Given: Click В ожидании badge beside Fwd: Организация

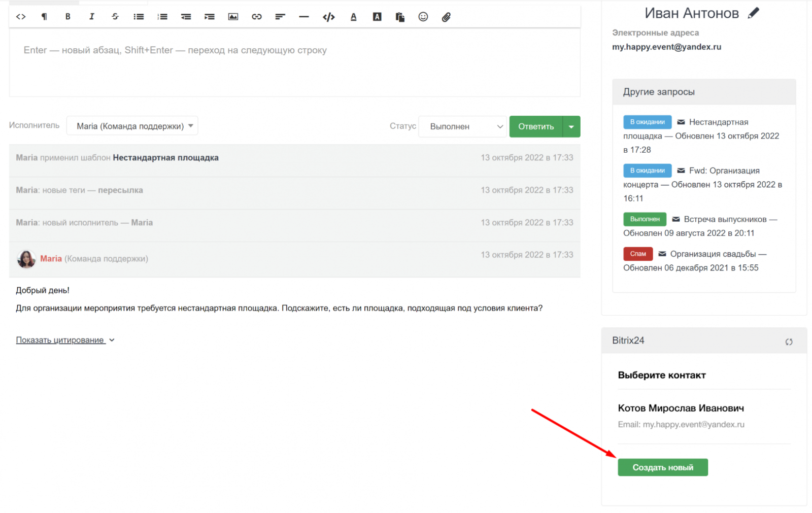Looking at the screenshot, I should point(647,170).
